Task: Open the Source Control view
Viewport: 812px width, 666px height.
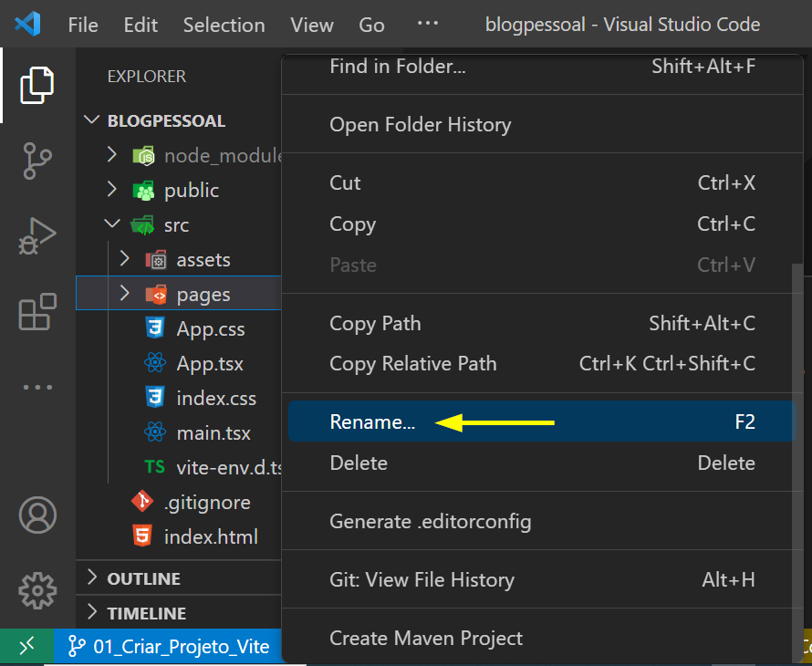Action: [x=37, y=161]
